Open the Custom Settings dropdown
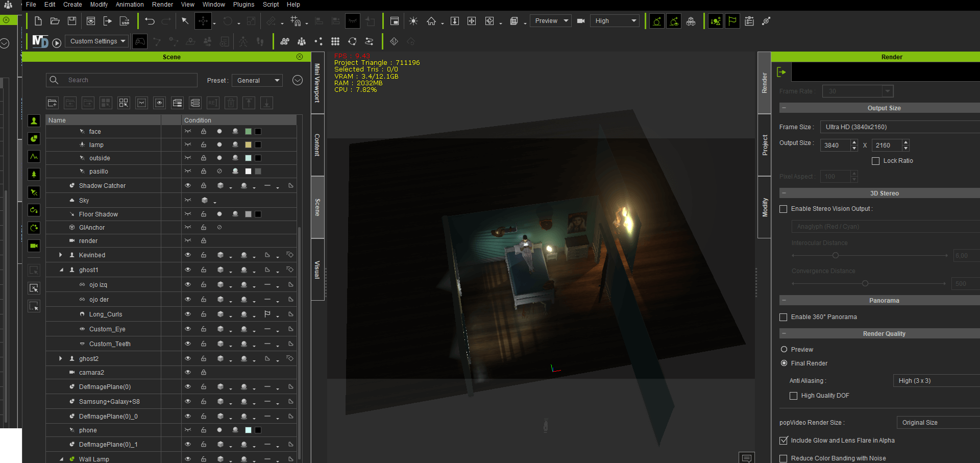 click(97, 41)
